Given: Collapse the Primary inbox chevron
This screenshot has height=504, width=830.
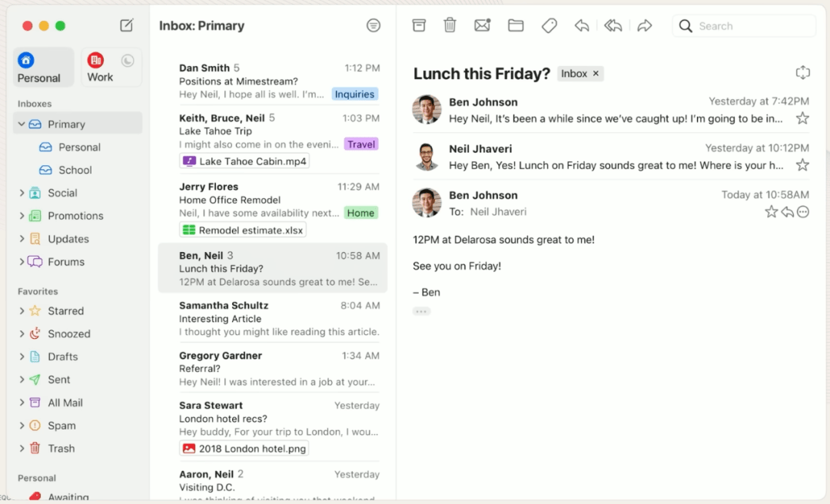Looking at the screenshot, I should click(x=22, y=124).
